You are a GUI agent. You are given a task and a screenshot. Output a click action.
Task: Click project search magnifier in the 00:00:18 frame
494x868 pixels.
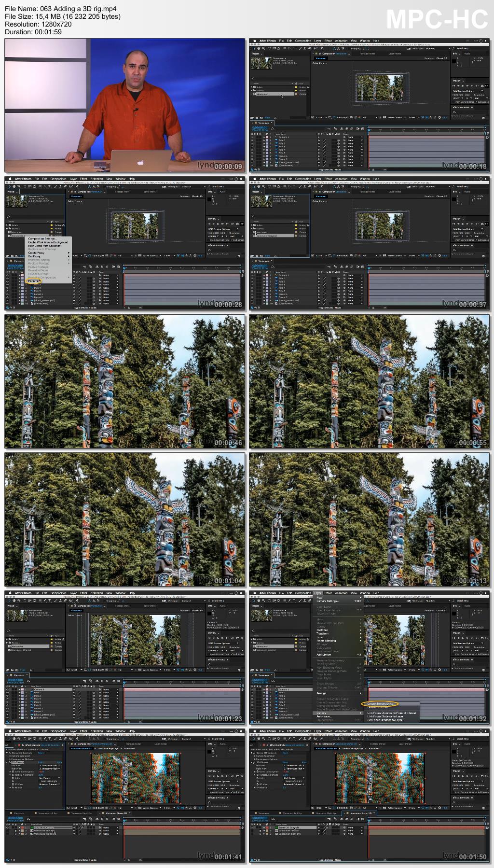(x=253, y=79)
